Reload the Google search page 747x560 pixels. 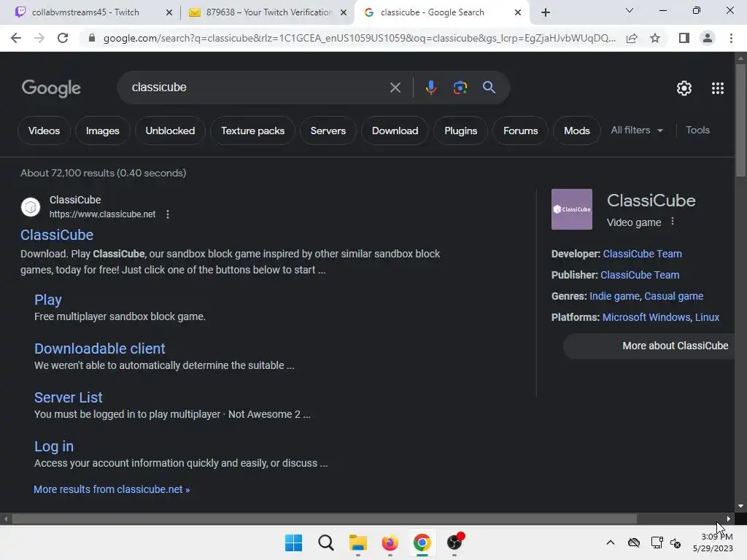tap(63, 38)
